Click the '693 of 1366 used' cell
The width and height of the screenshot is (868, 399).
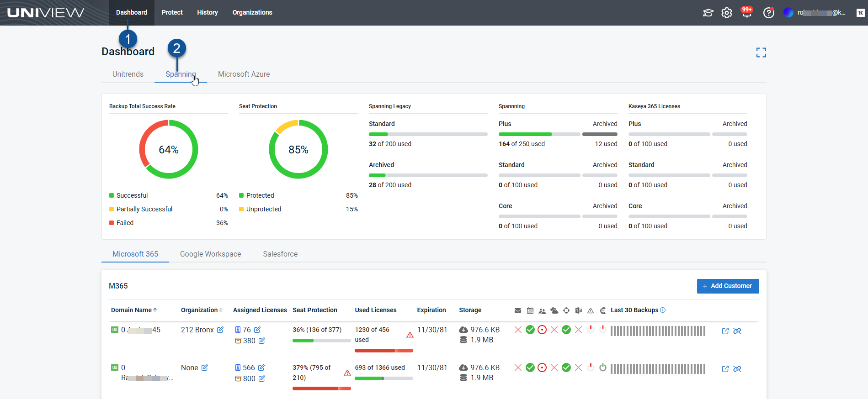point(380,367)
